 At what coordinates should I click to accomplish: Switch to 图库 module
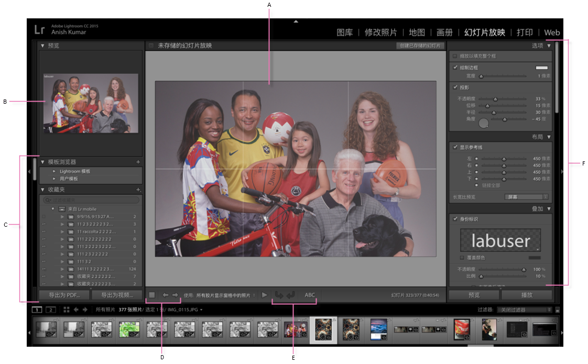pyautogui.click(x=345, y=32)
